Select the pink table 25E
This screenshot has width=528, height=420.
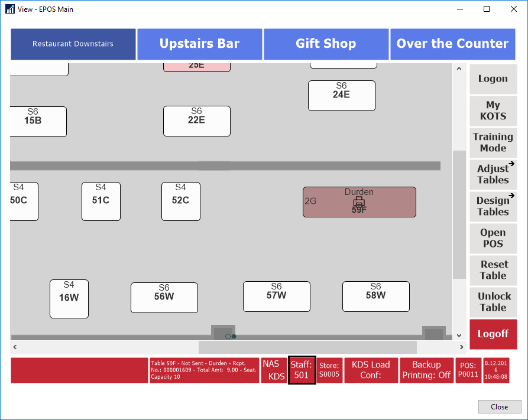tap(197, 67)
